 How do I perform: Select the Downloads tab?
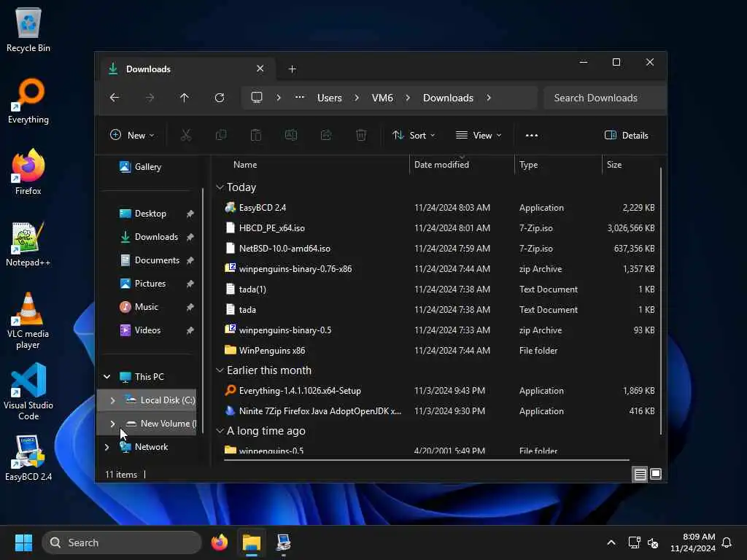187,69
